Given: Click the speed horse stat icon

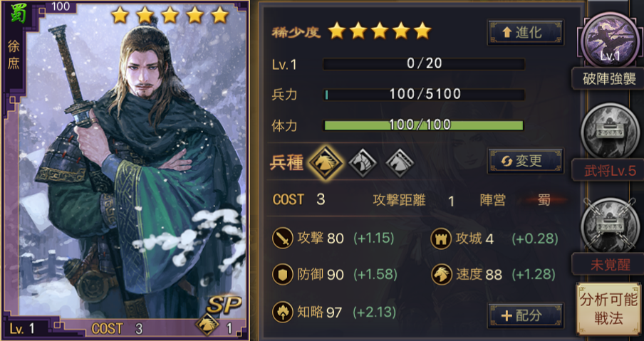Looking at the screenshot, I should click(441, 275).
